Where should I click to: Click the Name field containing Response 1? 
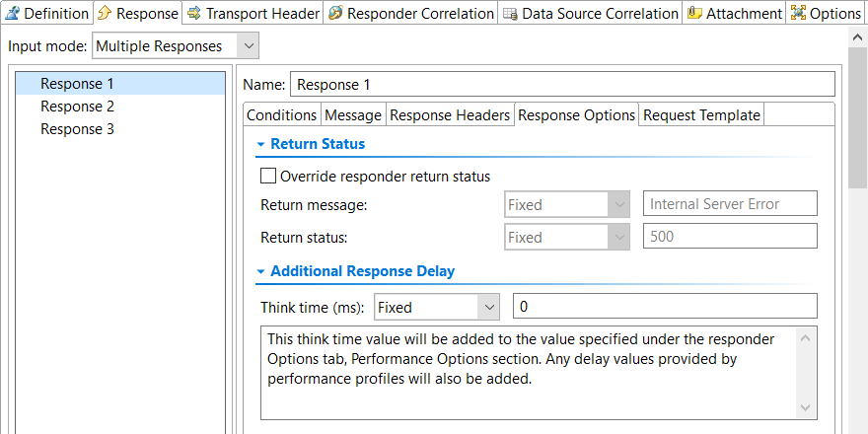pyautogui.click(x=562, y=85)
